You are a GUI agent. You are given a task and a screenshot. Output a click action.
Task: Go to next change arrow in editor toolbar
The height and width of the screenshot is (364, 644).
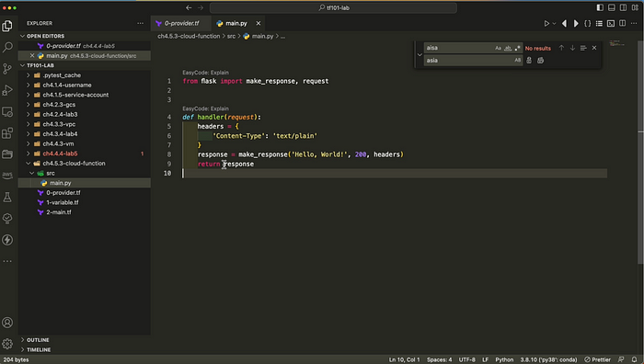[576, 23]
